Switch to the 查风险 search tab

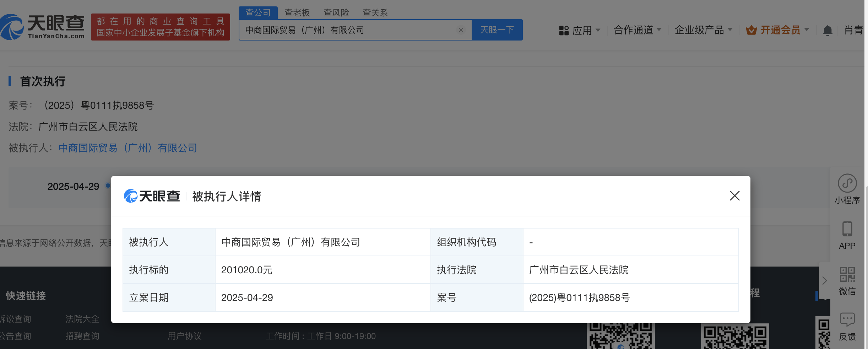point(336,13)
